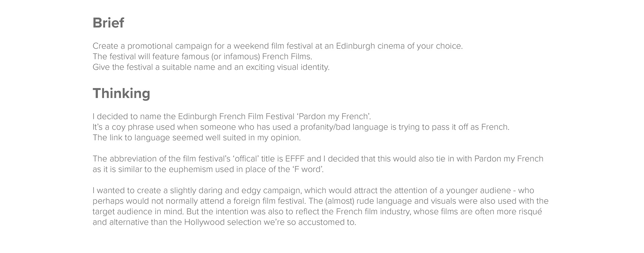Click the line starting 'Create a promotional campaign'
This screenshot has height=253, width=644.
point(278,46)
